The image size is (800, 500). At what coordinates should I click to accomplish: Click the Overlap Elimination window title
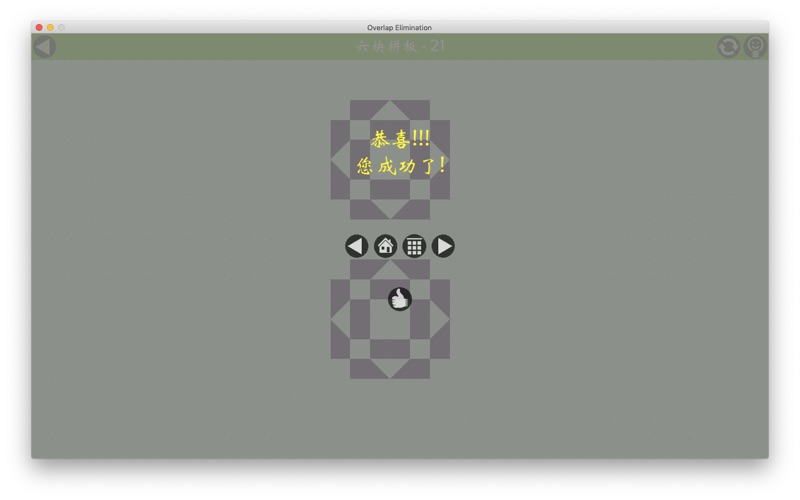(x=399, y=28)
